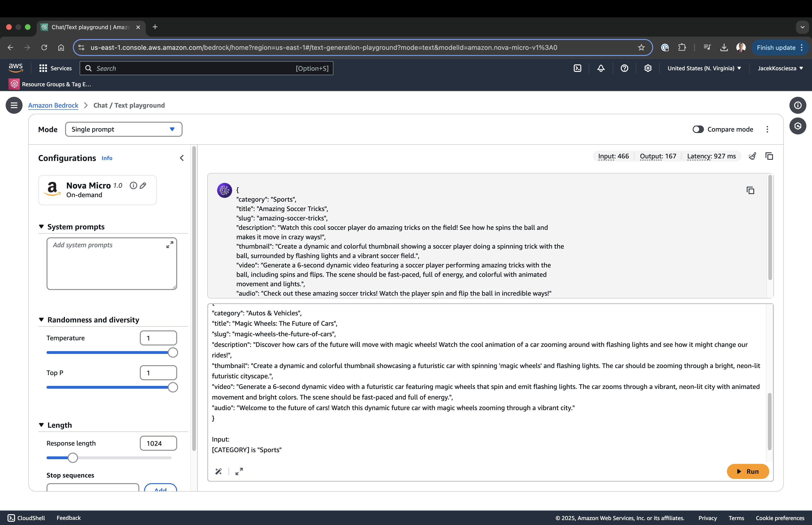Viewport: 812px width, 525px height.
Task: Open the United States (N. Virginia) region menu
Action: point(704,68)
